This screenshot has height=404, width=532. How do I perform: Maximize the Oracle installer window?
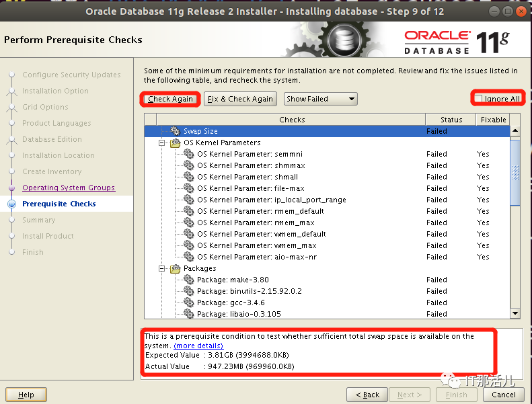click(x=508, y=11)
